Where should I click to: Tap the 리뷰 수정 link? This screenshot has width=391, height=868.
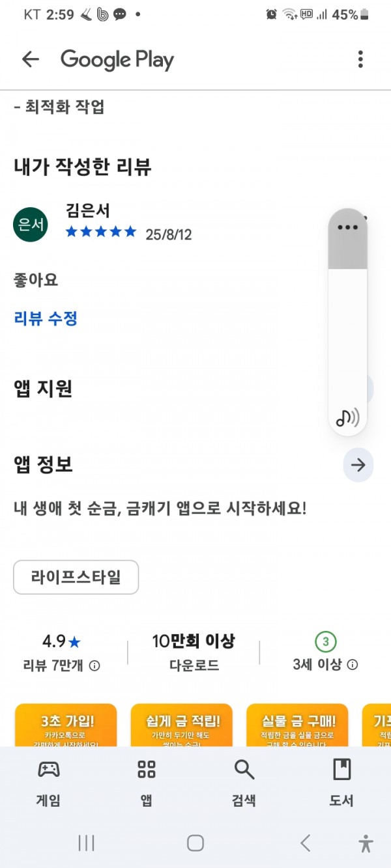[x=46, y=318]
